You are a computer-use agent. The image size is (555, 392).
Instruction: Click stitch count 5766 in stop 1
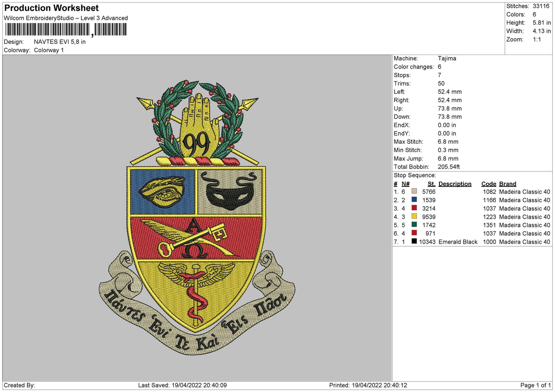[429, 192]
